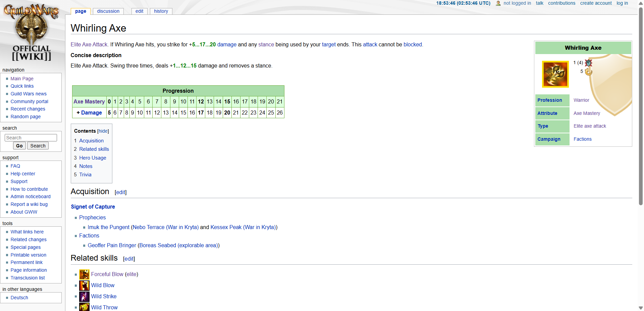
Task: Click the blocked link in description
Action: pyautogui.click(x=413, y=45)
